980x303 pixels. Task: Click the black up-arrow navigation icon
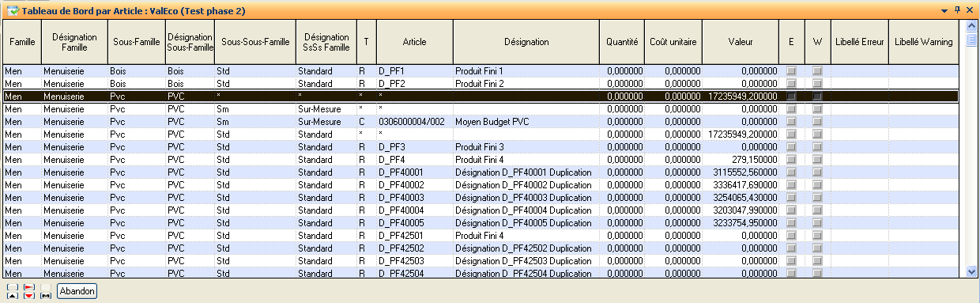click(13, 296)
